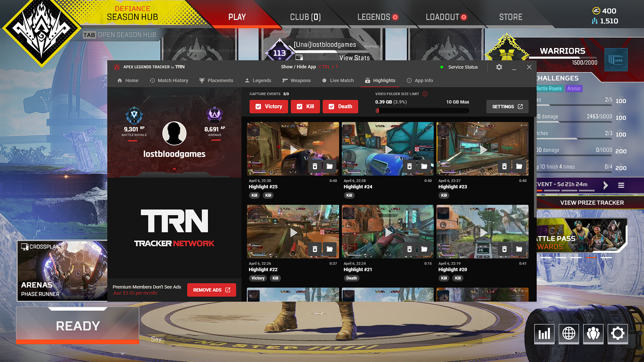Open the Defiance Season Hub banner
The image size is (644, 362).
click(132, 13)
